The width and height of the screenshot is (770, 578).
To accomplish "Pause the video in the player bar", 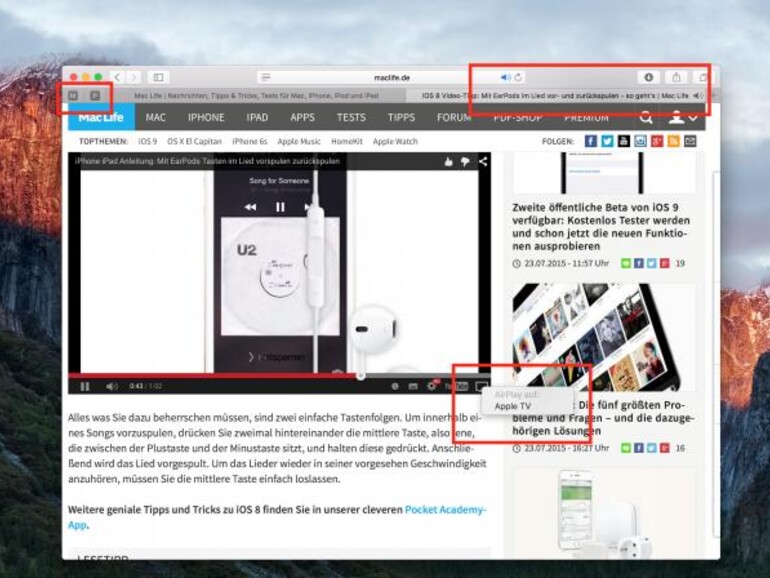I will click(85, 386).
